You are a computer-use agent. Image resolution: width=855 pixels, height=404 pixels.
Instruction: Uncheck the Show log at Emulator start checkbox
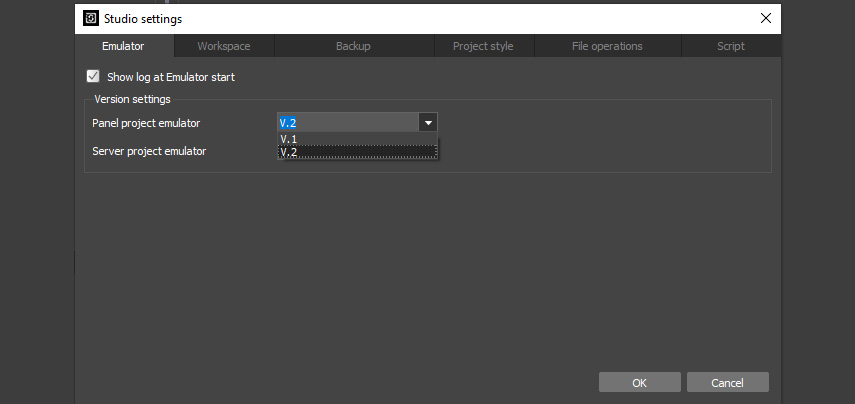(x=94, y=76)
